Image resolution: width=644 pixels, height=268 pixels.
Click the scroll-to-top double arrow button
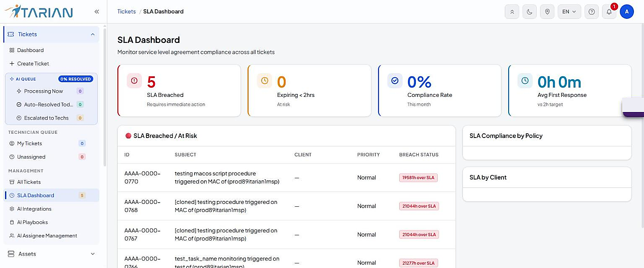point(512,12)
